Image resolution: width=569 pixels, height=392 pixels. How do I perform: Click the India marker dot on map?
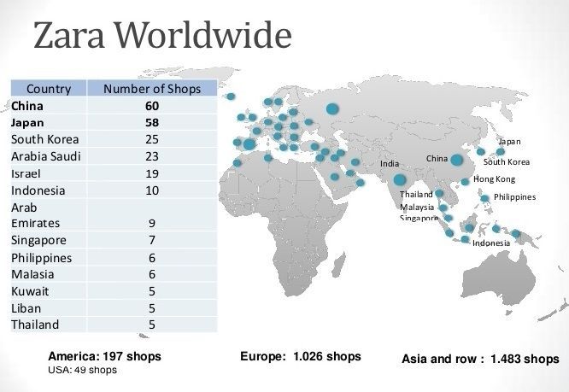399,180
